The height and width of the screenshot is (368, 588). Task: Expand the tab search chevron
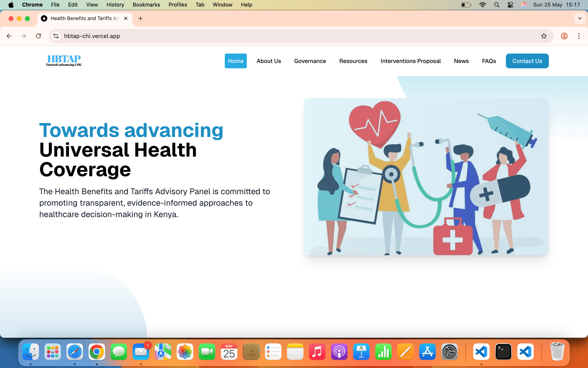[x=580, y=18]
